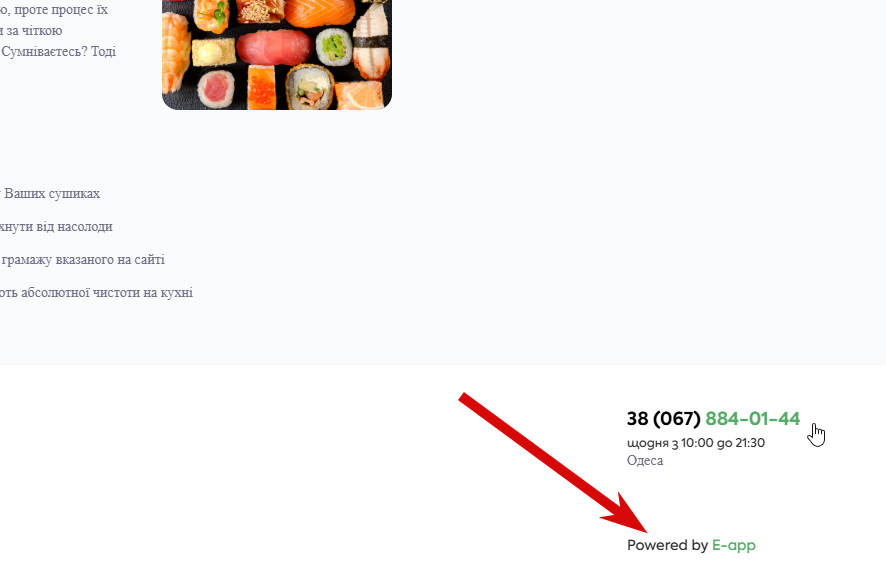Call the green 884-01-44 phone number
The height and width of the screenshot is (574, 886).
[753, 419]
